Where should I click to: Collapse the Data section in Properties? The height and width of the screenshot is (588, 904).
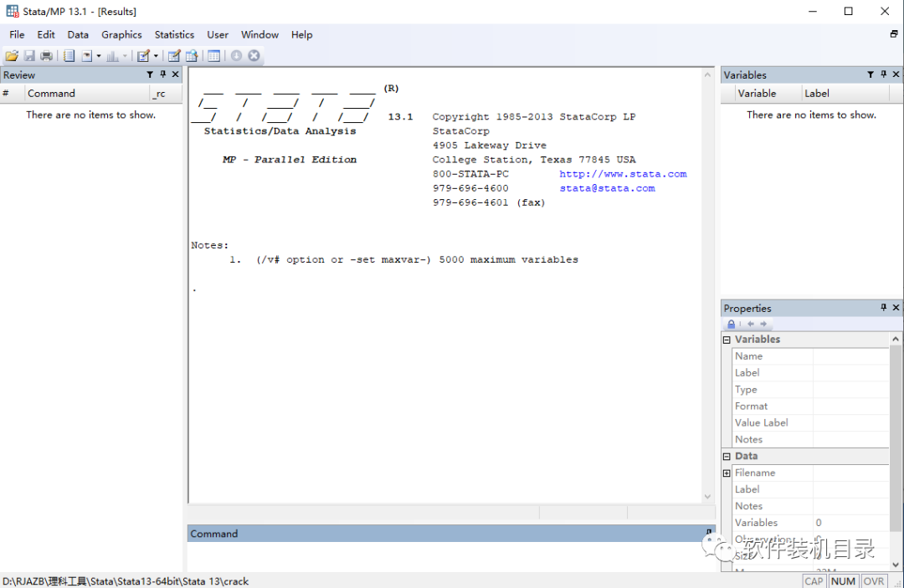coord(727,456)
